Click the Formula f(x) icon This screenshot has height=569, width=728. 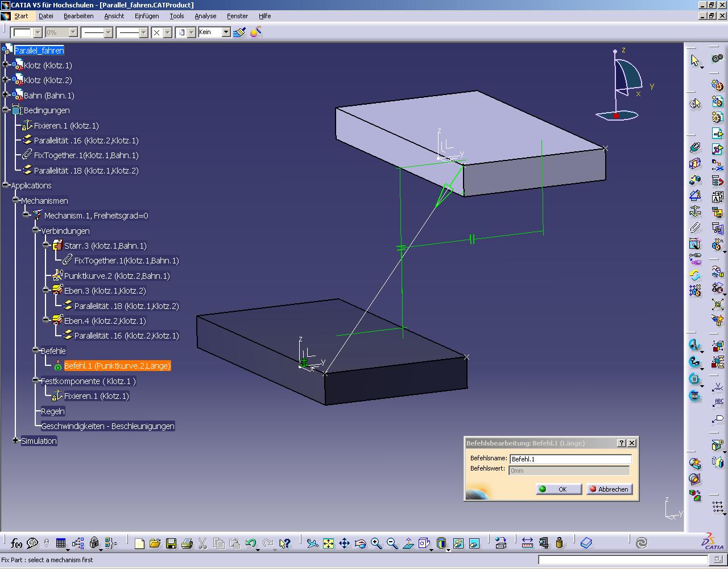tap(16, 543)
